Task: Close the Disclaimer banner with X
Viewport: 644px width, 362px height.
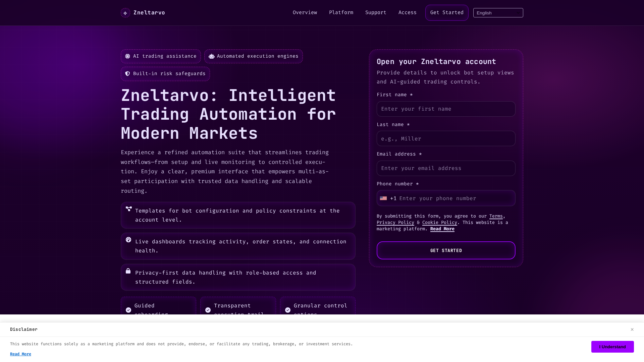Action: 632,329
